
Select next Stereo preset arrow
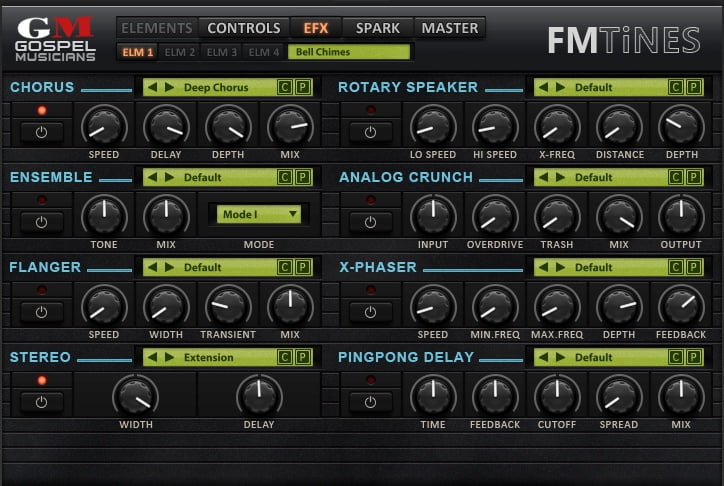[169, 357]
